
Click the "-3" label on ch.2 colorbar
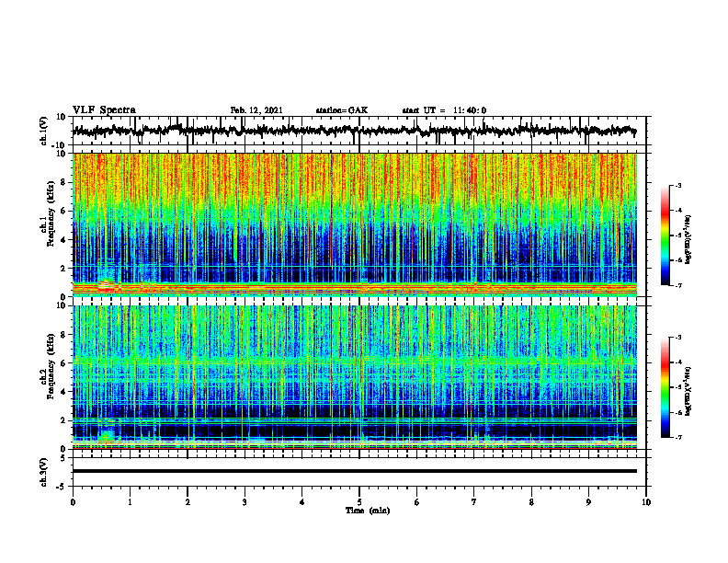(x=678, y=338)
